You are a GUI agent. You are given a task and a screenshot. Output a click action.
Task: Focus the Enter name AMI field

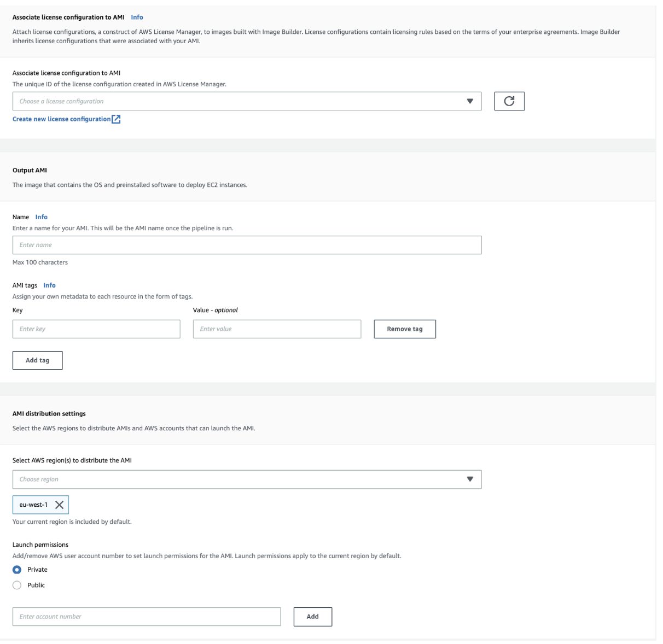pyautogui.click(x=247, y=245)
